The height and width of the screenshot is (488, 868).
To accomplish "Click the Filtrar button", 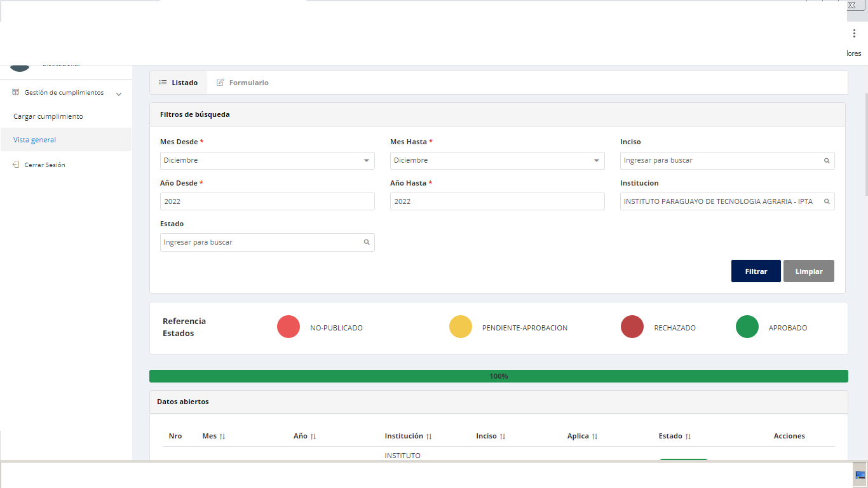I will point(756,271).
